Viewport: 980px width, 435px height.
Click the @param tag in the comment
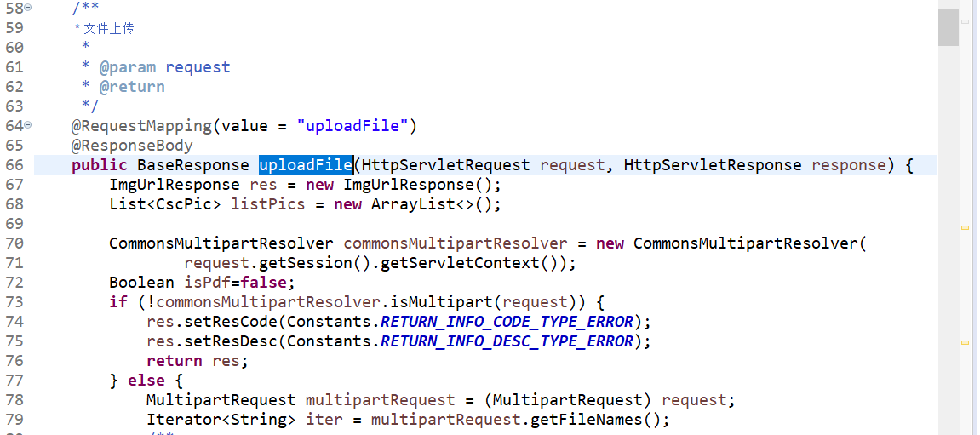[x=128, y=67]
